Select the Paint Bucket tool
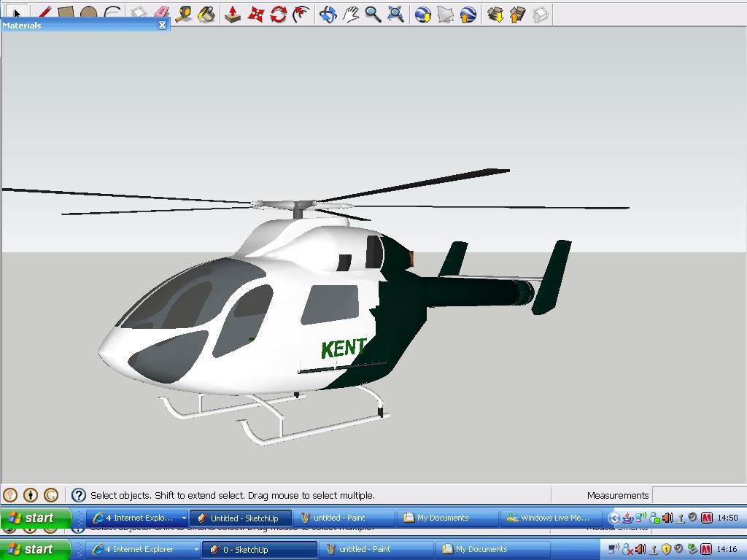 coord(206,15)
